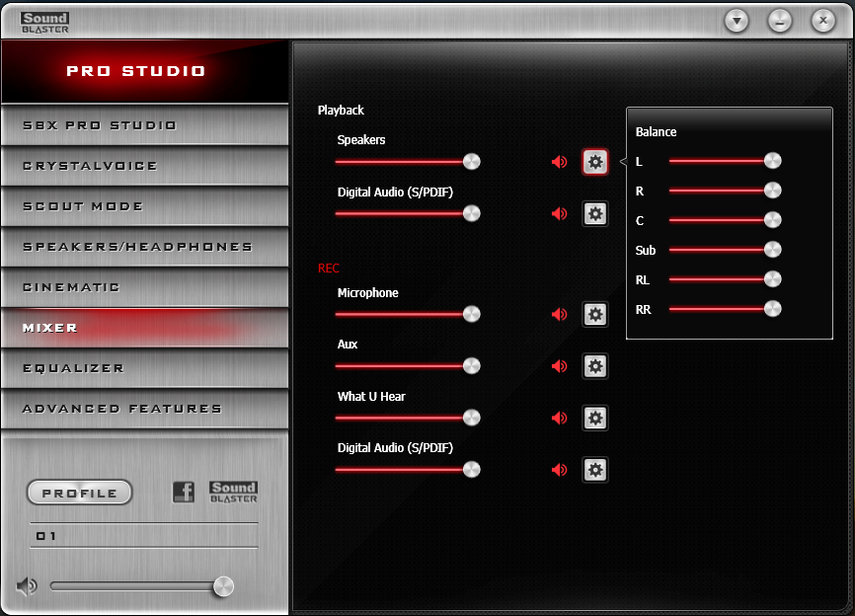Mute the Speakers playback channel
Screen dimensions: 855x616
[560, 162]
